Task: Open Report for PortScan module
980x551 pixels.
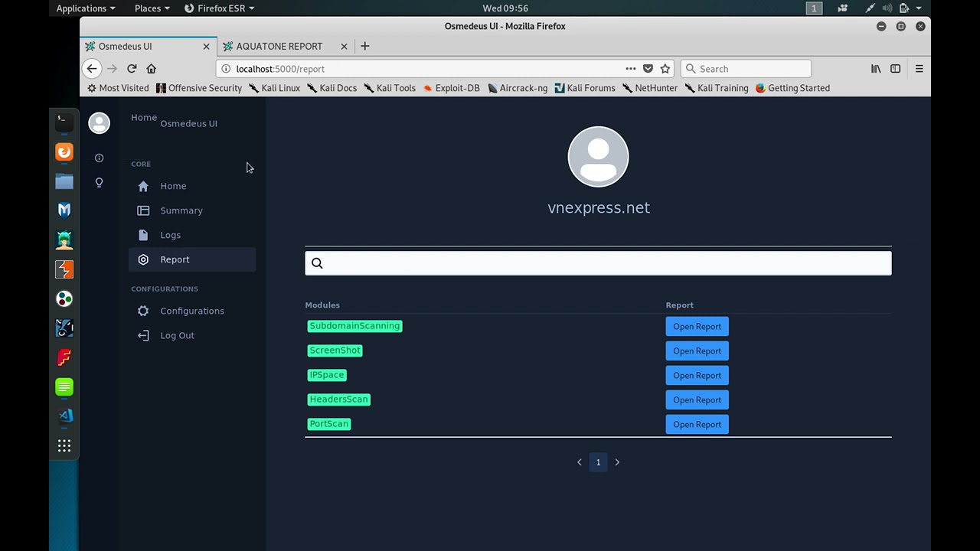Action: 697,424
